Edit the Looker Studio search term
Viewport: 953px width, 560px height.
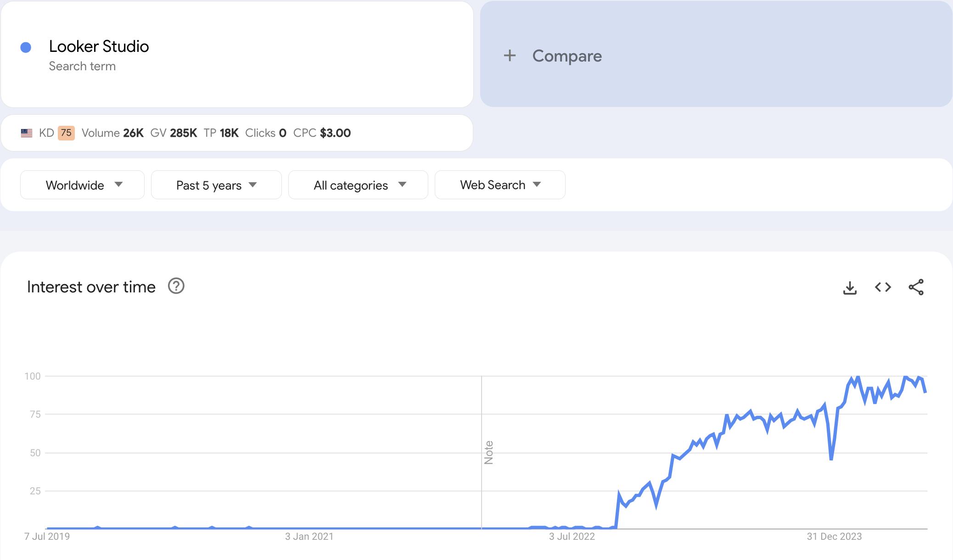99,47
